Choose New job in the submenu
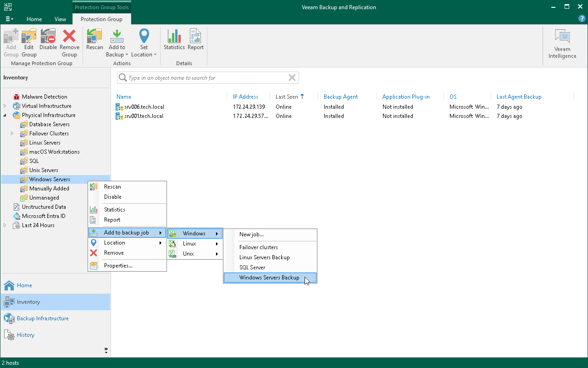The height and width of the screenshot is (368, 588). click(x=270, y=234)
